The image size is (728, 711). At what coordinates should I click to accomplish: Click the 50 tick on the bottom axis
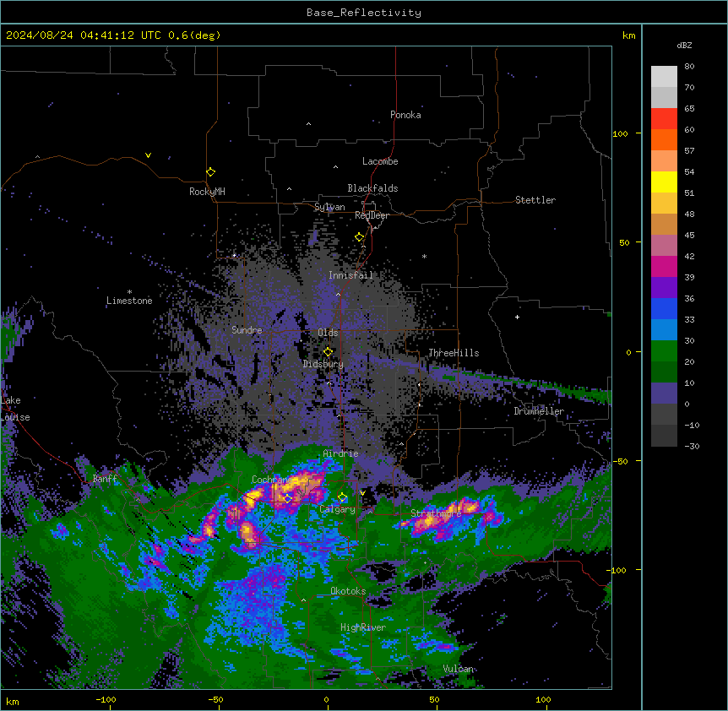(x=434, y=699)
